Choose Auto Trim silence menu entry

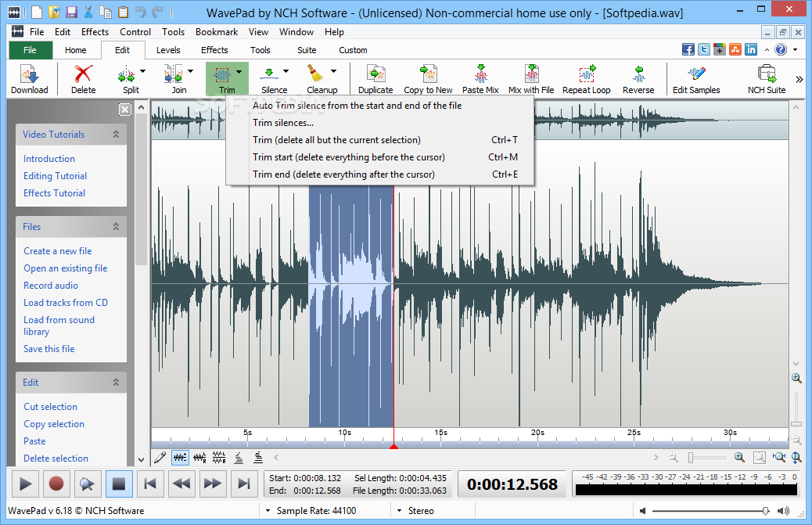click(x=379, y=106)
